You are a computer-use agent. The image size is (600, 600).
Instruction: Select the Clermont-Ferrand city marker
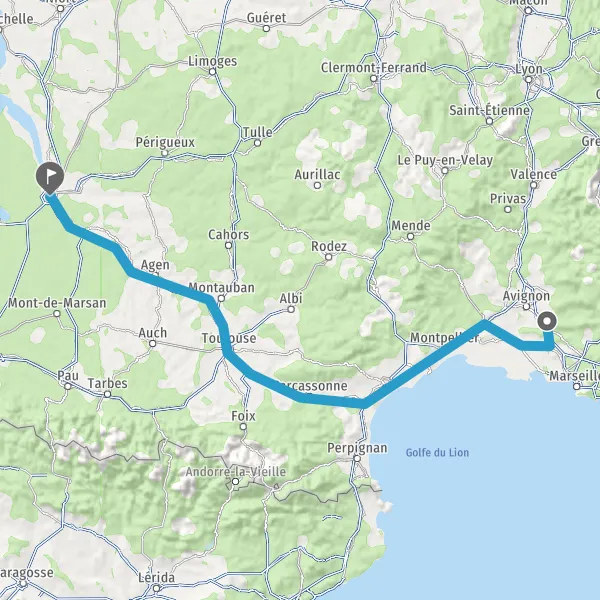374,78
